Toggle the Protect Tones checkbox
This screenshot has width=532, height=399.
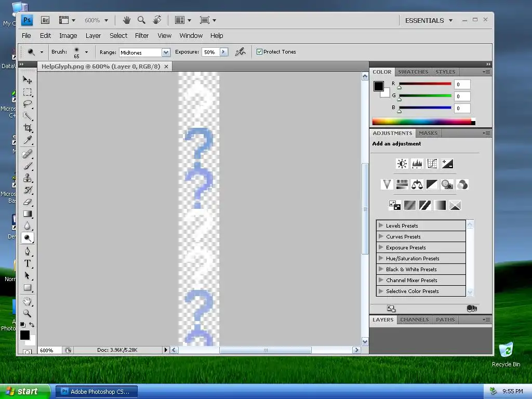click(260, 52)
